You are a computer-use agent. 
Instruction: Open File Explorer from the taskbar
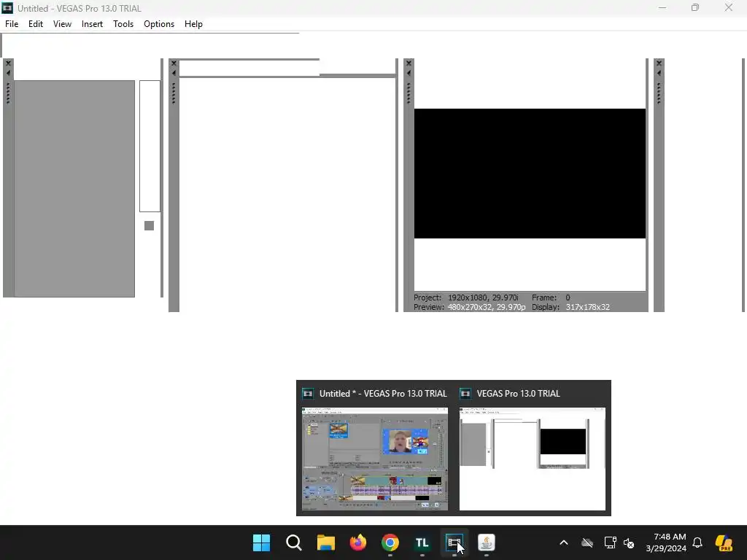click(x=326, y=542)
